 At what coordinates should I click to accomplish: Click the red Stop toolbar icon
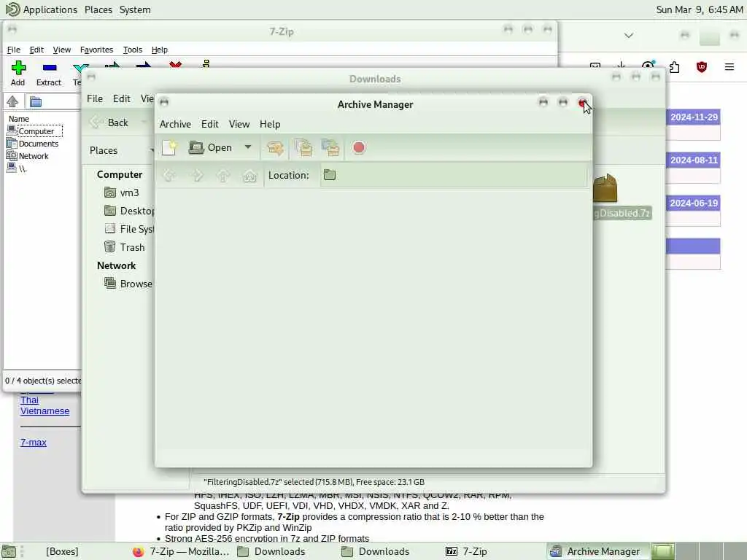pyautogui.click(x=359, y=147)
